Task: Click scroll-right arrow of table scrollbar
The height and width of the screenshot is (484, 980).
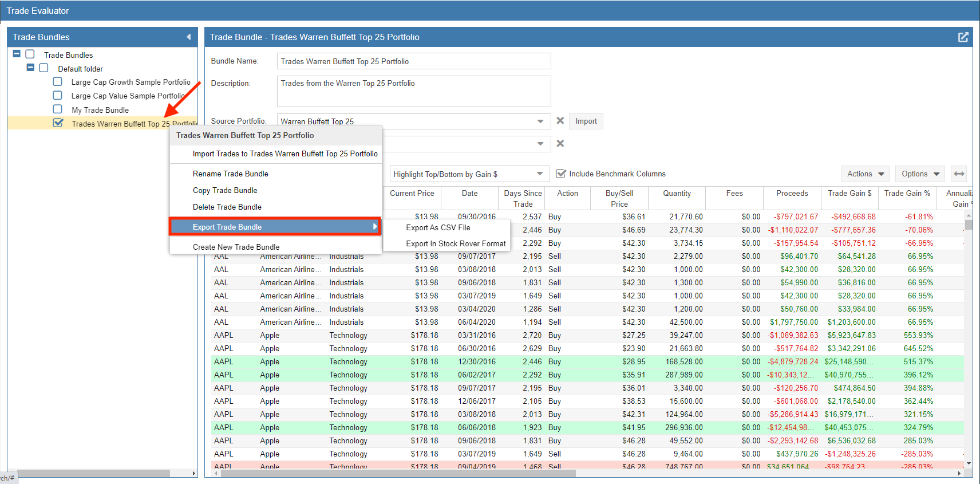Action: tap(959, 473)
